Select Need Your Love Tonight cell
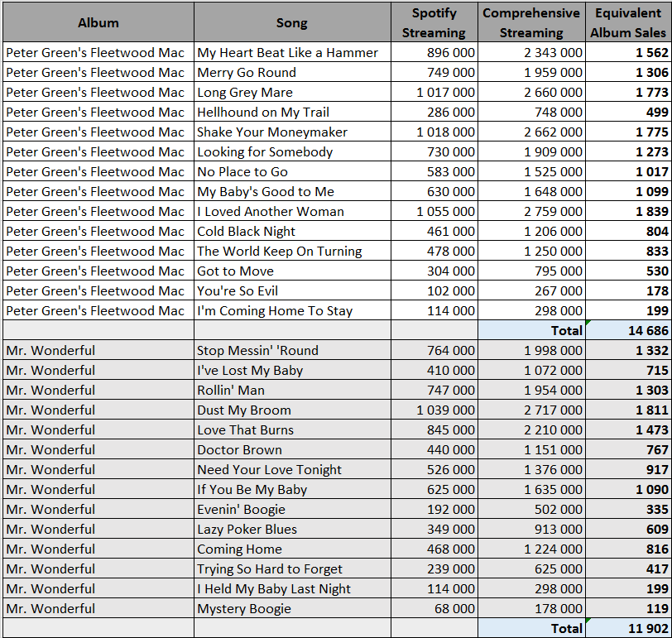The height and width of the screenshot is (638, 672). click(x=292, y=469)
